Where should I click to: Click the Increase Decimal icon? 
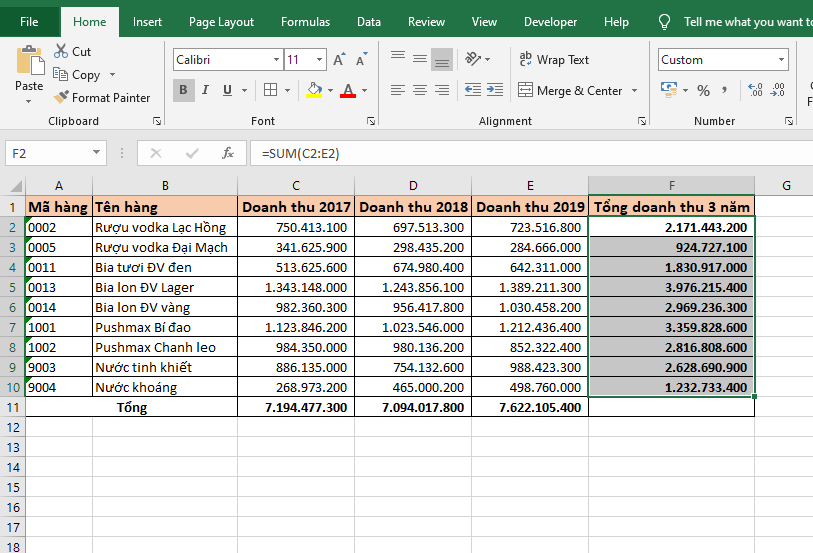pos(755,91)
